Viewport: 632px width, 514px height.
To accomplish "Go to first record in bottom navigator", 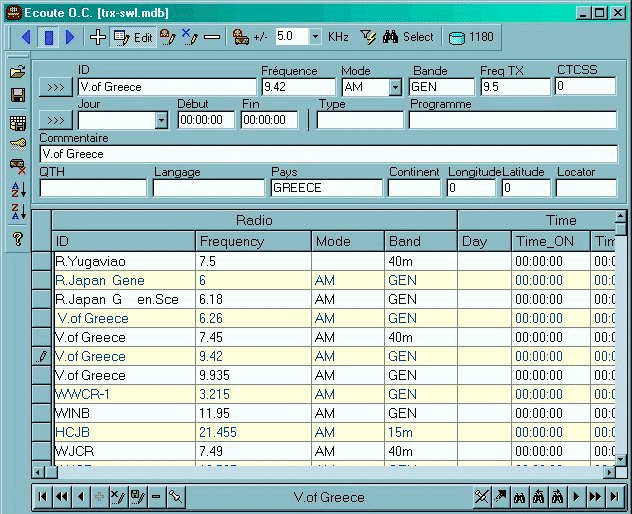I will point(42,496).
